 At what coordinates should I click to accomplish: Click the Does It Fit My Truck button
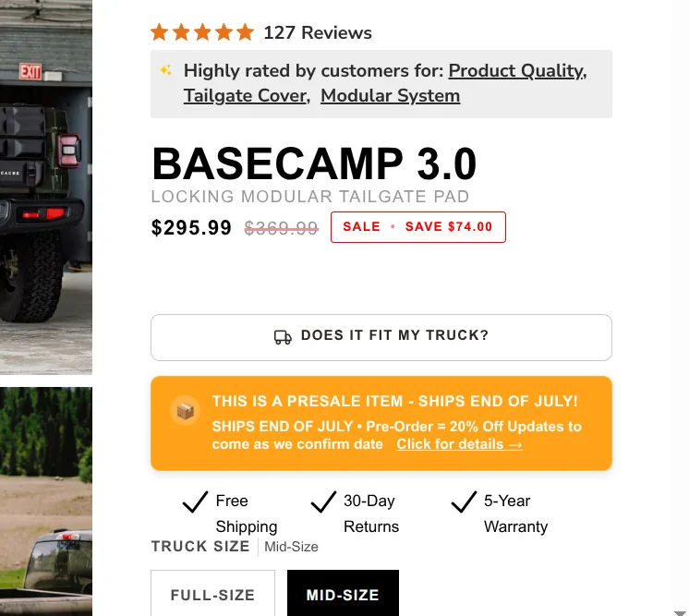pyautogui.click(x=381, y=337)
